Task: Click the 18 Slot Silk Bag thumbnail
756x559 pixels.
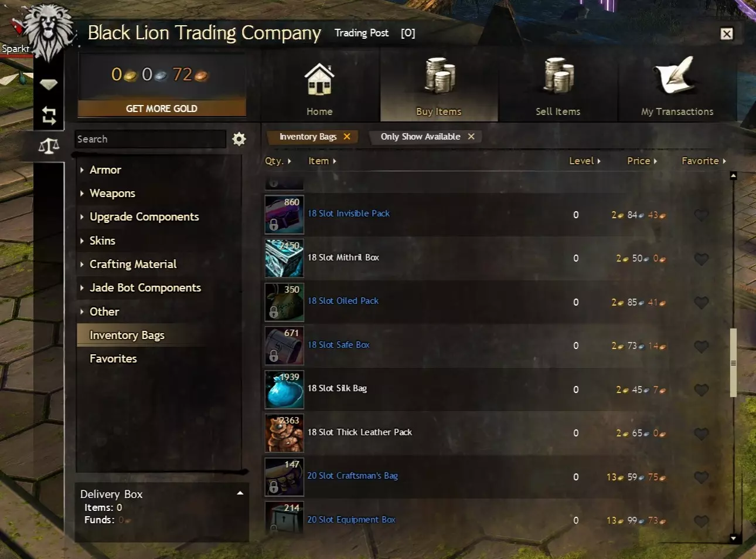Action: tap(284, 389)
